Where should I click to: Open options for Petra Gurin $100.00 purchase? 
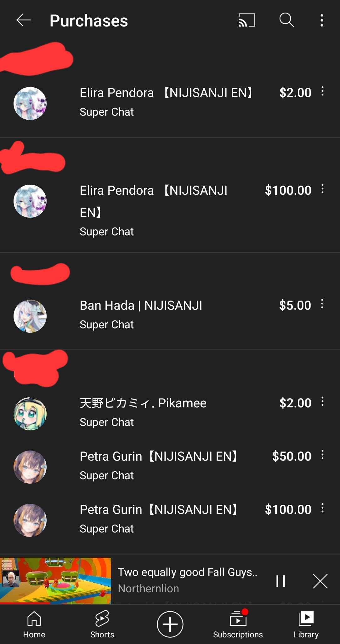click(322, 508)
